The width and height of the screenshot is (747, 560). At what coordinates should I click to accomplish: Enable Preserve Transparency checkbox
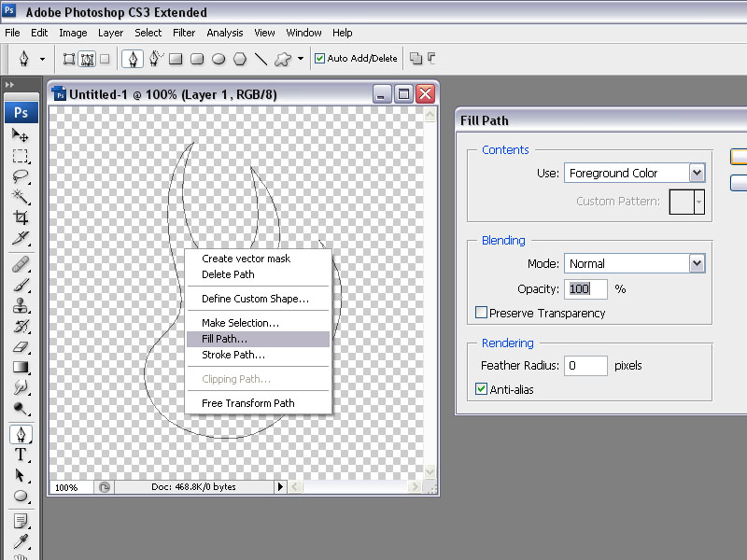click(482, 313)
